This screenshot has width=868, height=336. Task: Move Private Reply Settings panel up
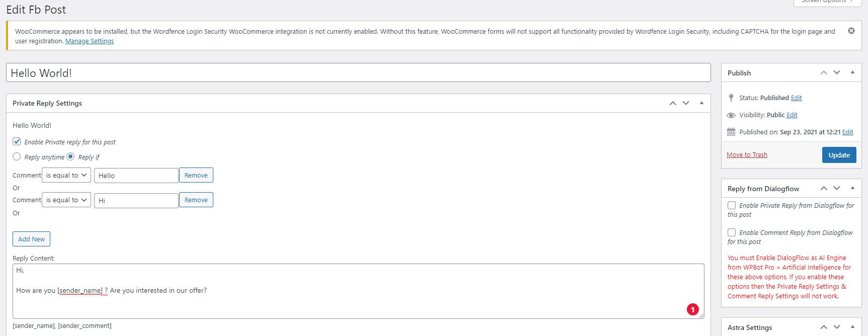[x=673, y=103]
